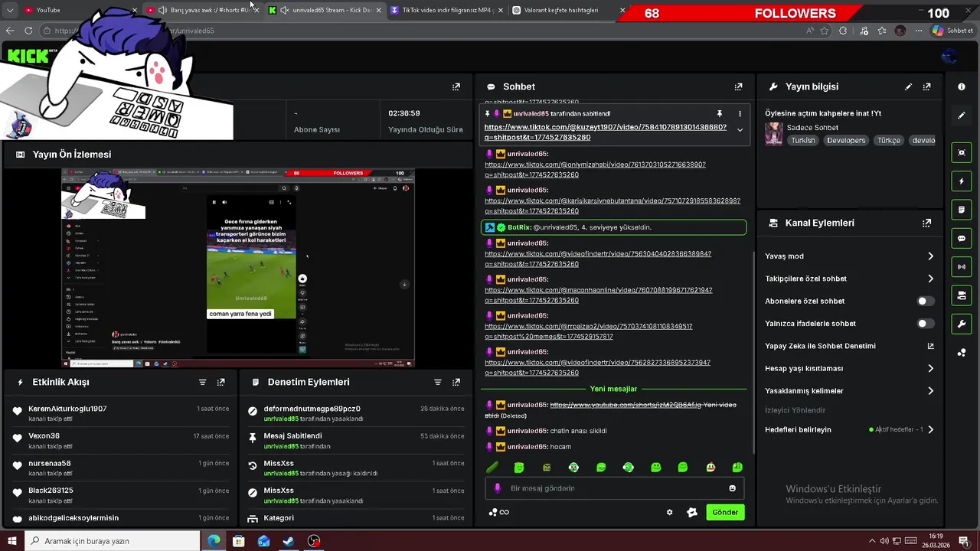Open the rrpaizao2 TikTok link

click(x=588, y=331)
